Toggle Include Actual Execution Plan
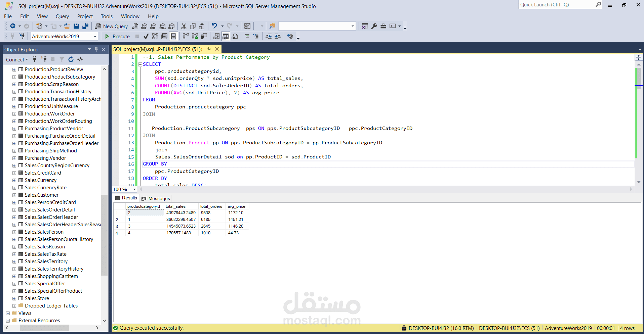The image size is (644, 334). (186, 36)
